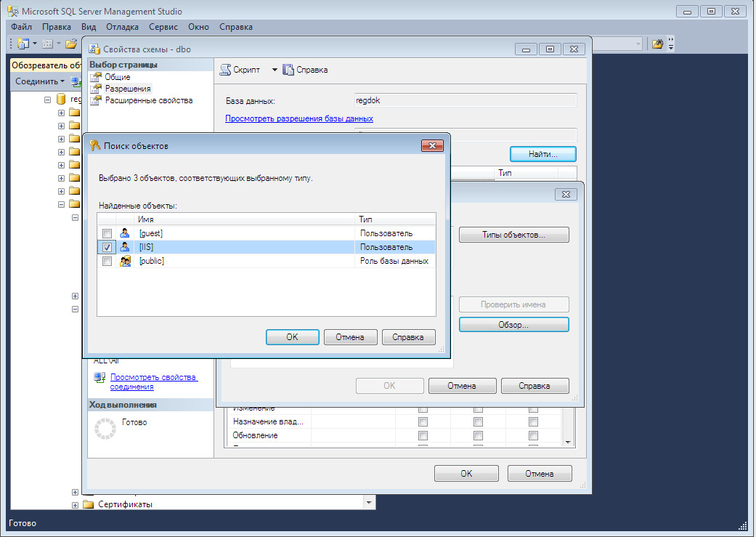Viewport: 756px width, 537px height.
Task: Uncheck the [IIS] user checkbox
Action: click(107, 248)
